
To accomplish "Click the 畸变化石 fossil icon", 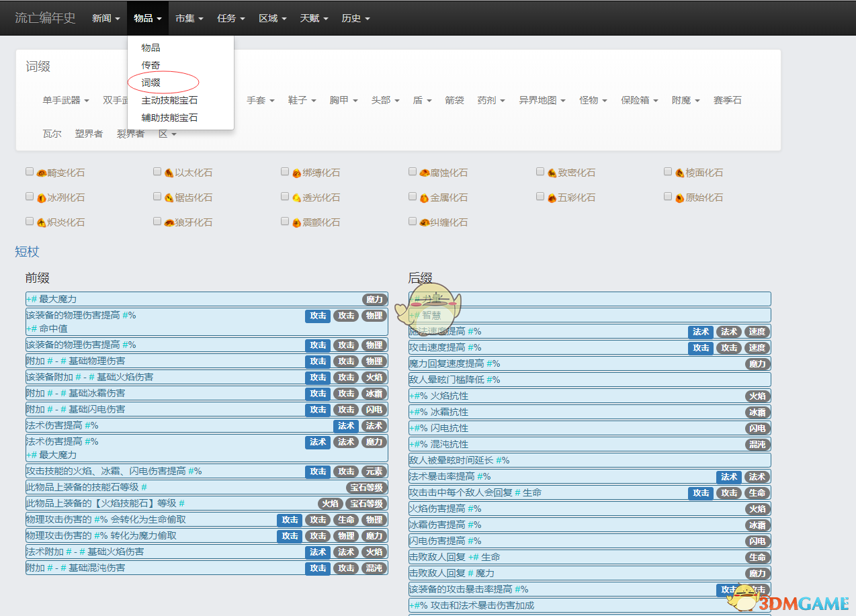I will [x=42, y=173].
